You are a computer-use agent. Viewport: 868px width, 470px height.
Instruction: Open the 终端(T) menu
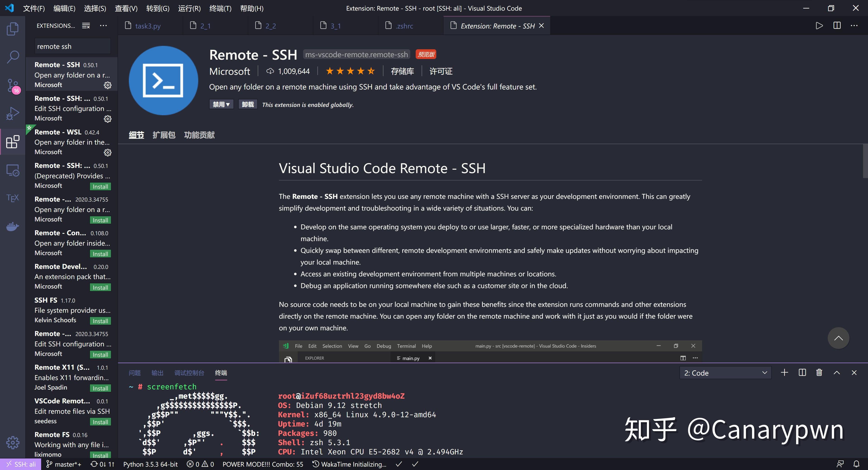click(220, 8)
